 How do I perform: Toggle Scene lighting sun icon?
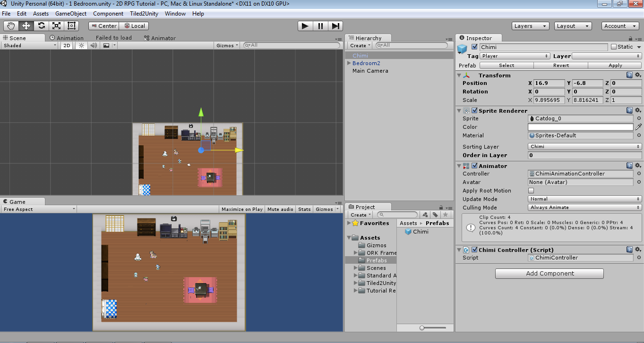pyautogui.click(x=81, y=45)
